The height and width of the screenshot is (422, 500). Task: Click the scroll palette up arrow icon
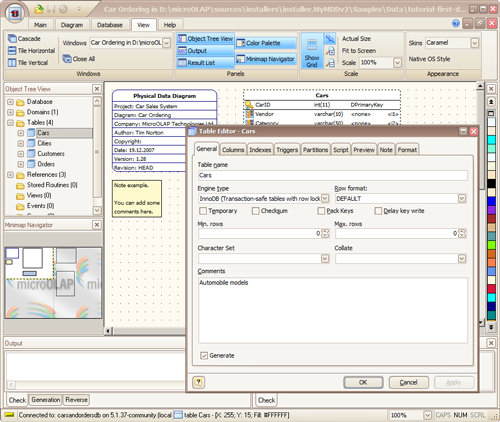click(491, 102)
